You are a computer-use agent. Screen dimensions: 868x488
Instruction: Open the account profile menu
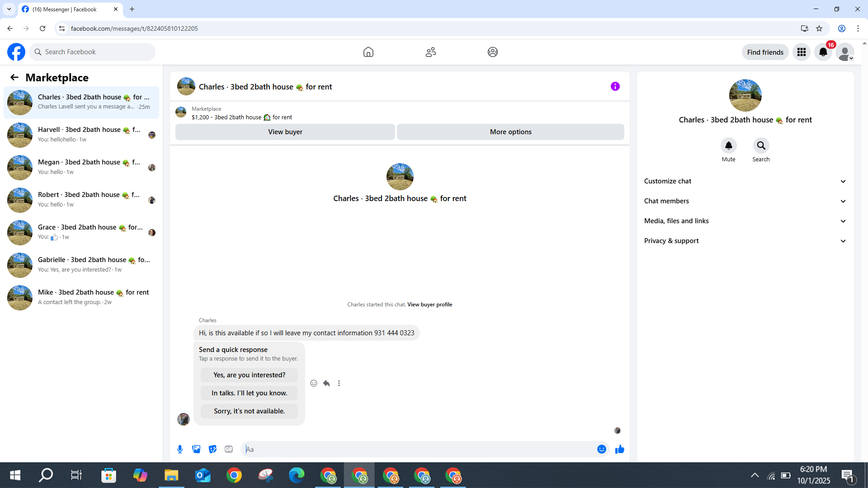(845, 52)
